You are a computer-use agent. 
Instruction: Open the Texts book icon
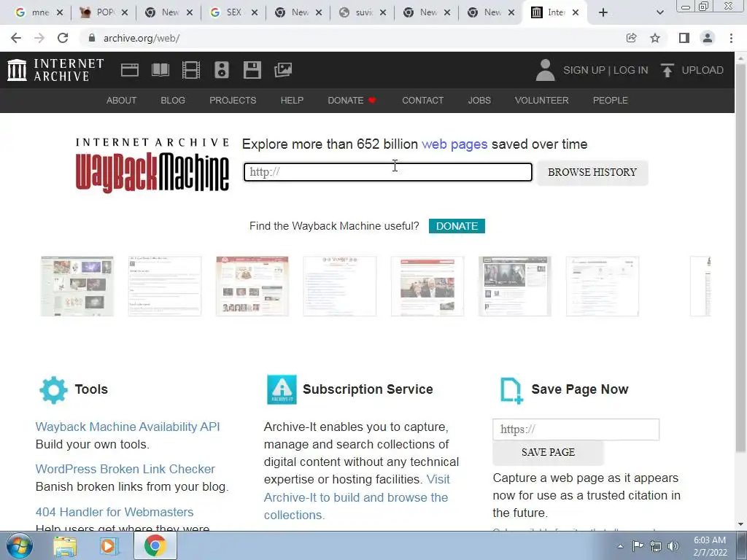pos(160,70)
